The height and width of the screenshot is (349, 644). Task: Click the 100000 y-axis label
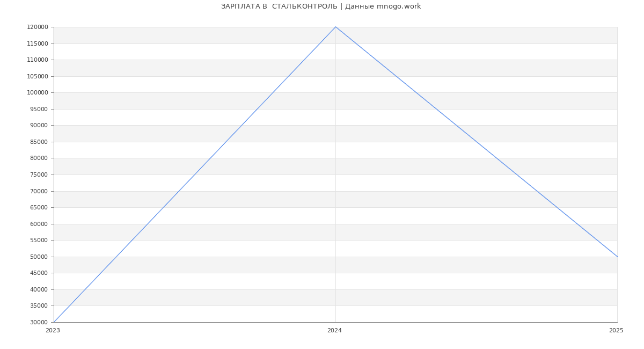[x=38, y=93]
